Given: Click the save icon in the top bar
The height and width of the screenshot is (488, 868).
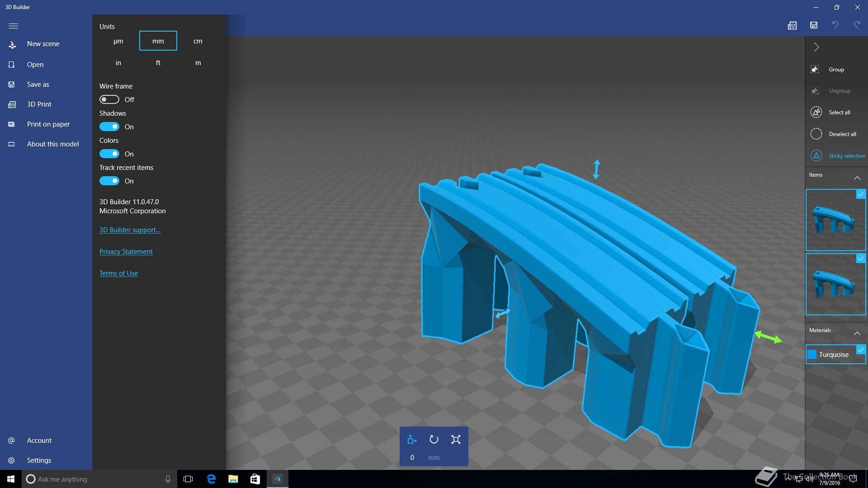Looking at the screenshot, I should click(x=814, y=25).
